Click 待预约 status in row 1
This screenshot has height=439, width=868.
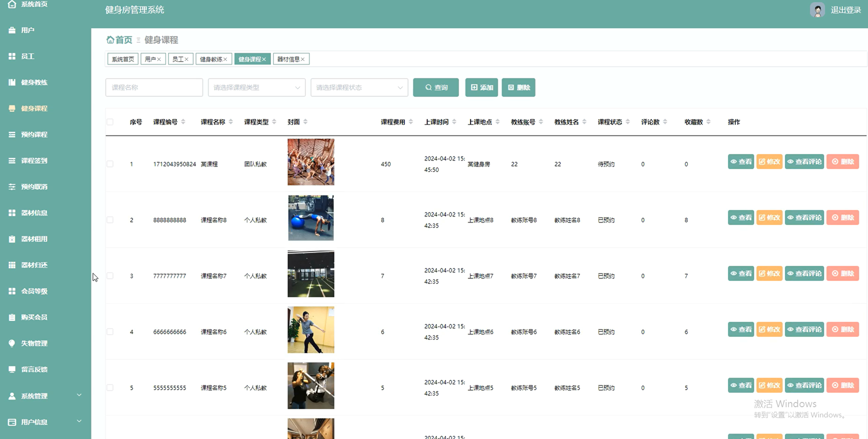606,164
